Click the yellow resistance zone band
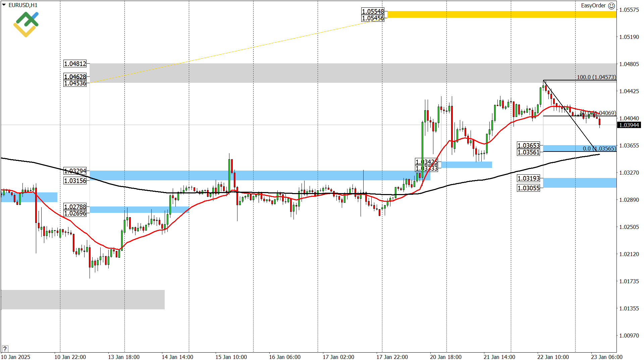 pyautogui.click(x=503, y=14)
